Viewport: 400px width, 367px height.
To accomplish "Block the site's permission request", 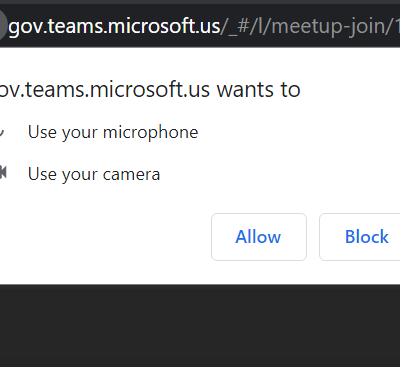I will point(360,237).
